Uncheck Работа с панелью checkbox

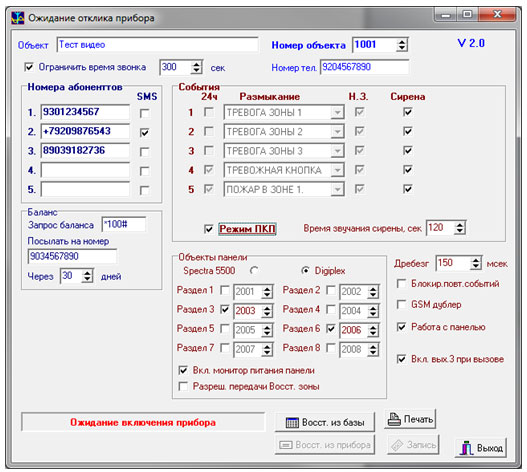(401, 326)
